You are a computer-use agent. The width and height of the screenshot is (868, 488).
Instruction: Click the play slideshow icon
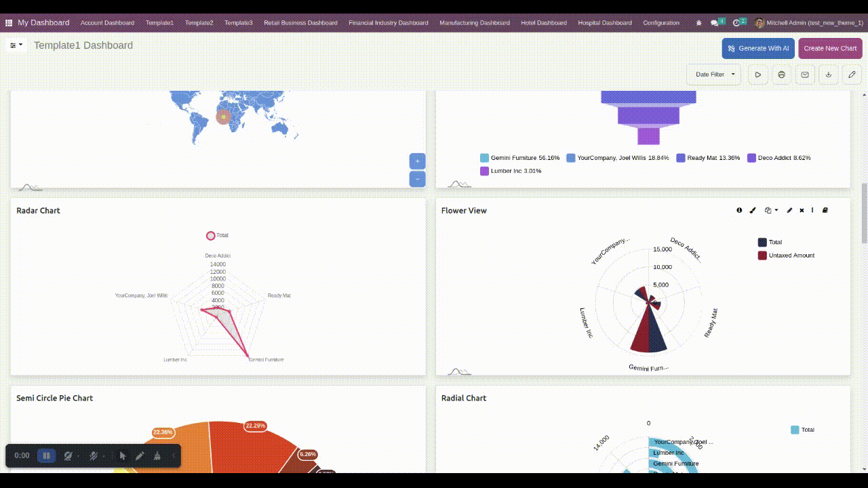coord(758,75)
